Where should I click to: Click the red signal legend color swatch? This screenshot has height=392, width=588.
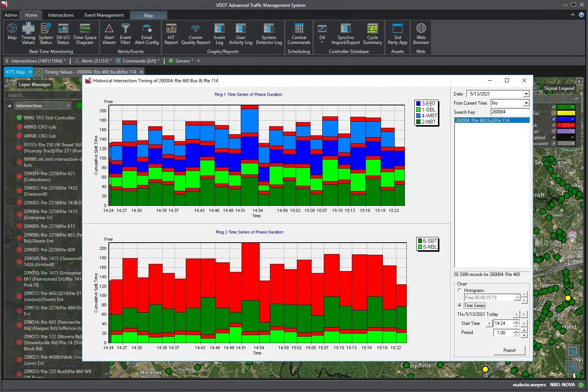click(x=564, y=125)
